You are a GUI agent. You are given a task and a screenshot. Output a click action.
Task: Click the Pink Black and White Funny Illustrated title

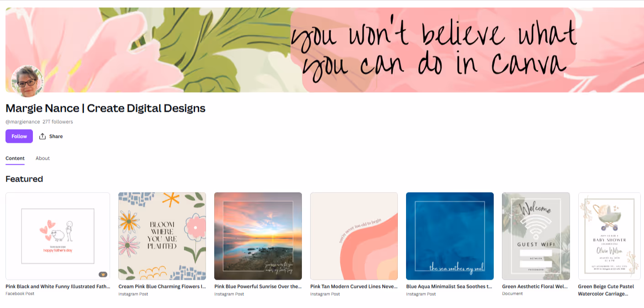click(58, 287)
